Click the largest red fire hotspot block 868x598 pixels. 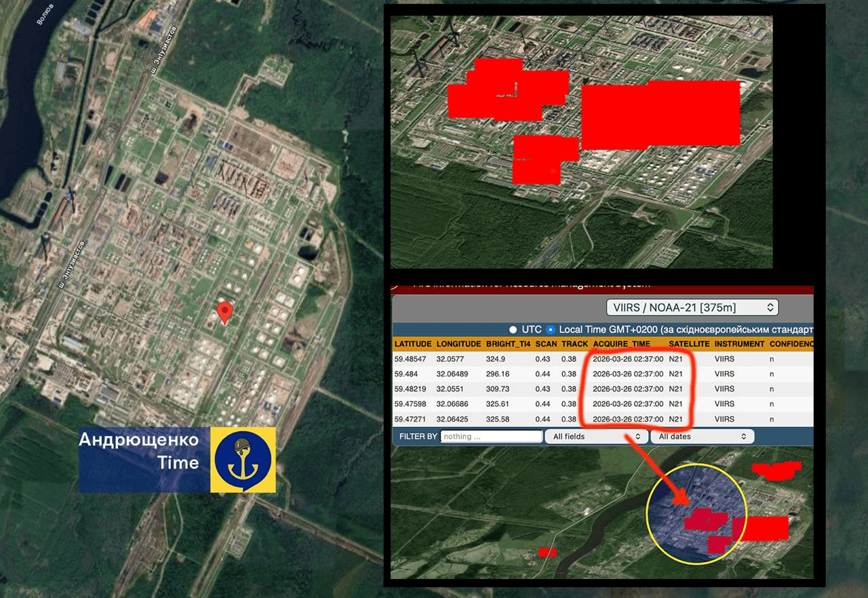point(660,115)
